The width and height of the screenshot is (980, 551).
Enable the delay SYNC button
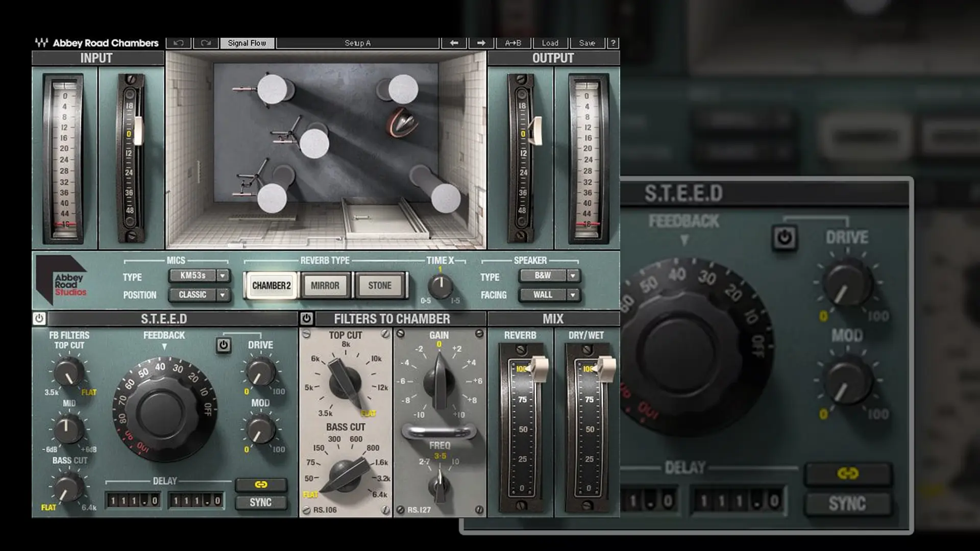pos(261,503)
